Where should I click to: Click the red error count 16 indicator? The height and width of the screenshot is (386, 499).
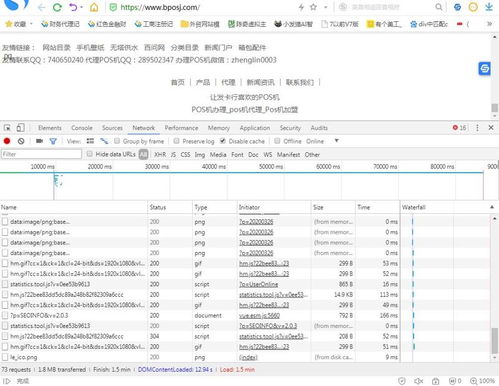(x=460, y=128)
